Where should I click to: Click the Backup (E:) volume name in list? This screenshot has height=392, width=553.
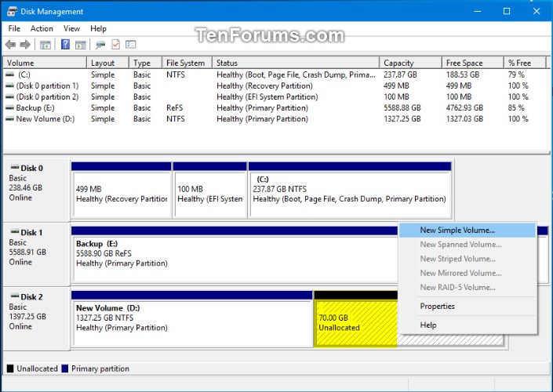tap(35, 108)
